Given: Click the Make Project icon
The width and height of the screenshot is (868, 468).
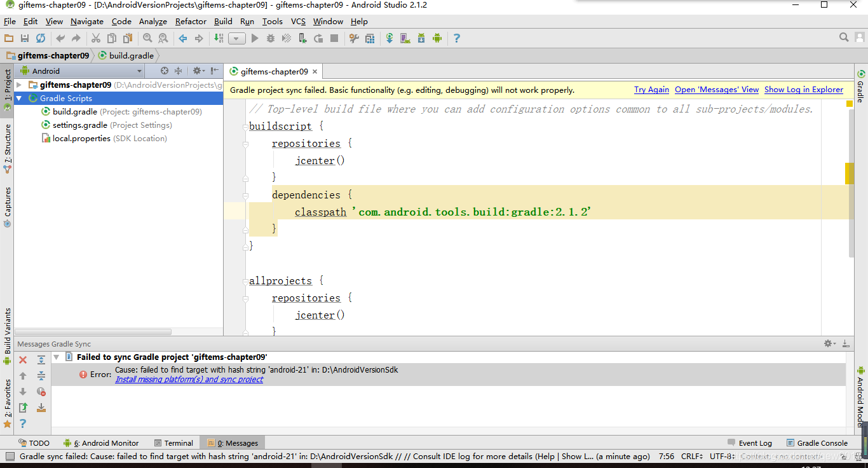Looking at the screenshot, I should pyautogui.click(x=219, y=38).
